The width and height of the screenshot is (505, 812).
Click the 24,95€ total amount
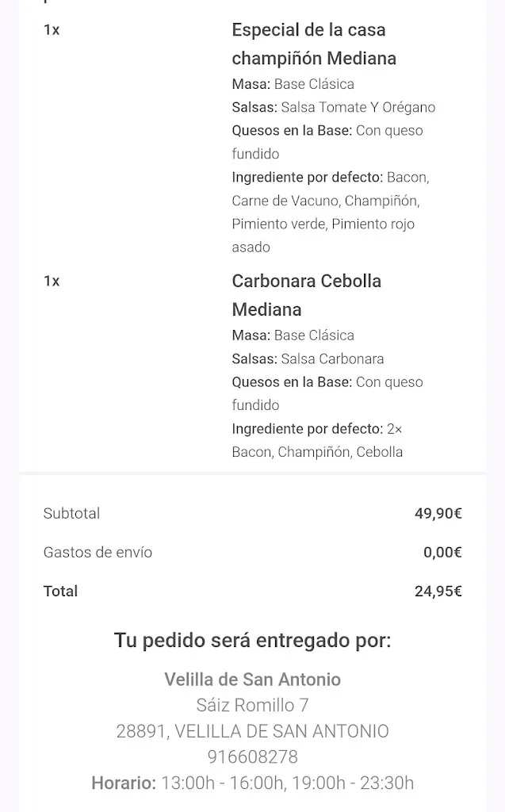438,591
